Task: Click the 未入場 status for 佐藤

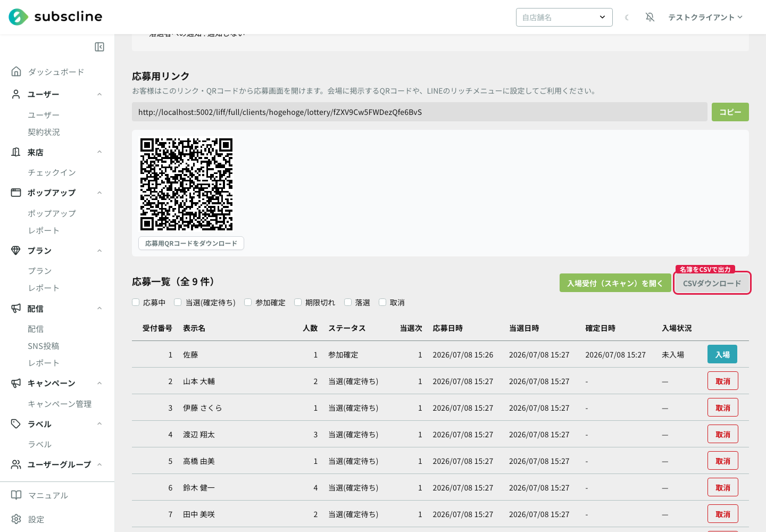Action: 673,355
